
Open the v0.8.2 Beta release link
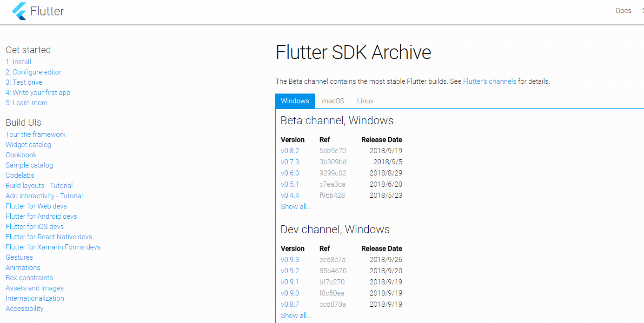point(290,150)
